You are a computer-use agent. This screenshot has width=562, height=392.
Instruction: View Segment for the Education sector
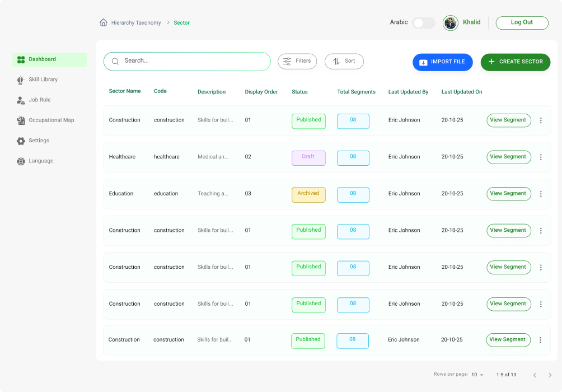(x=508, y=193)
